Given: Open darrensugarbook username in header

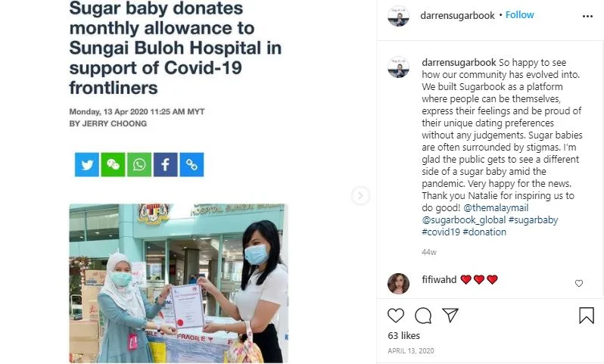Looking at the screenshot, I should click(457, 15).
